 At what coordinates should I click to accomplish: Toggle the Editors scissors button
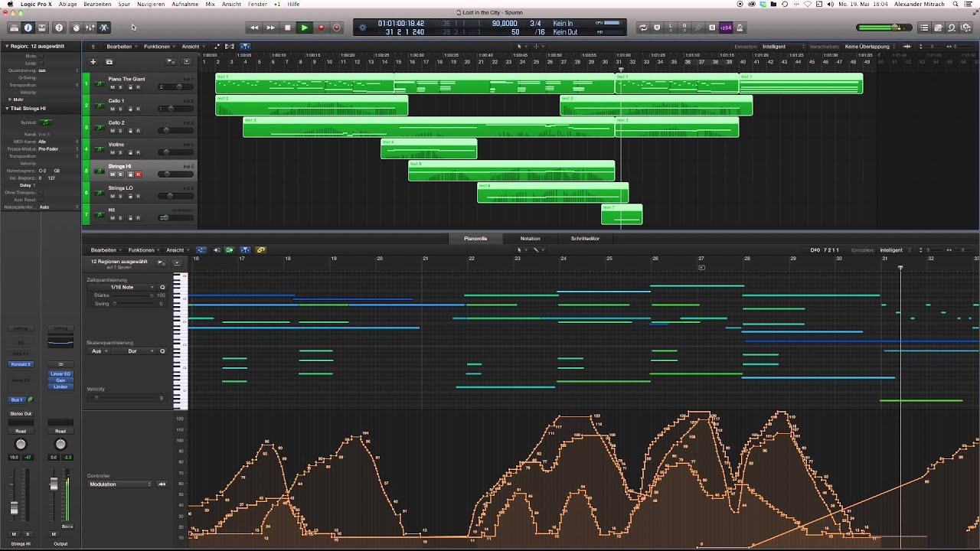tap(104, 28)
